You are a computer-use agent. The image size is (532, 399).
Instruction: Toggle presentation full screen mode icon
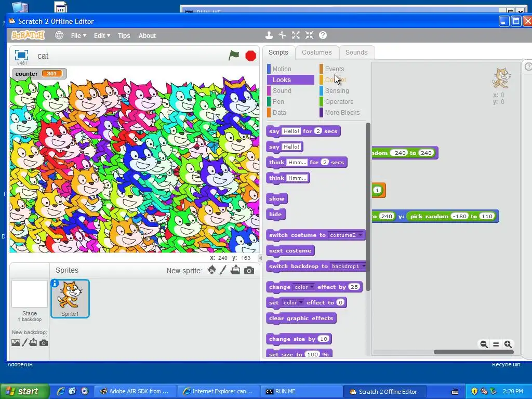tap(21, 55)
